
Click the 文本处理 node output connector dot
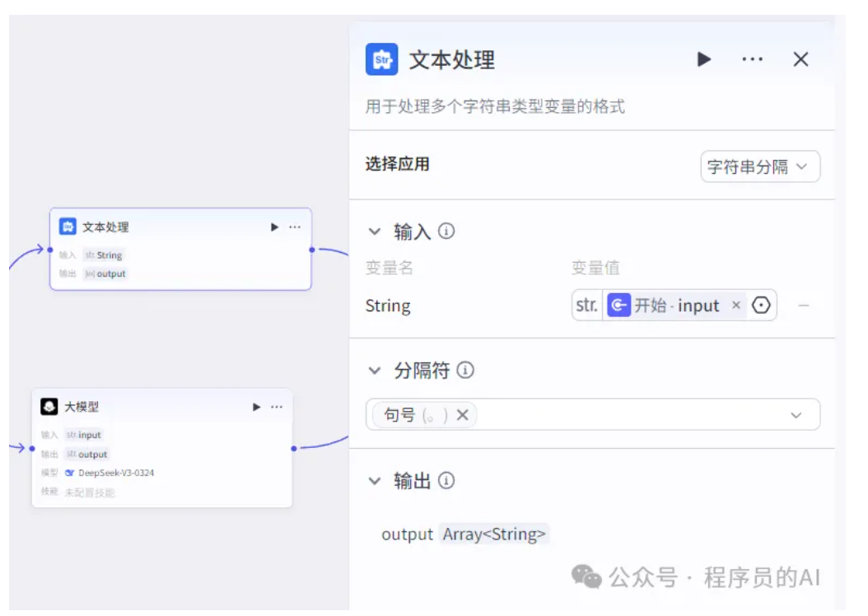pos(311,250)
